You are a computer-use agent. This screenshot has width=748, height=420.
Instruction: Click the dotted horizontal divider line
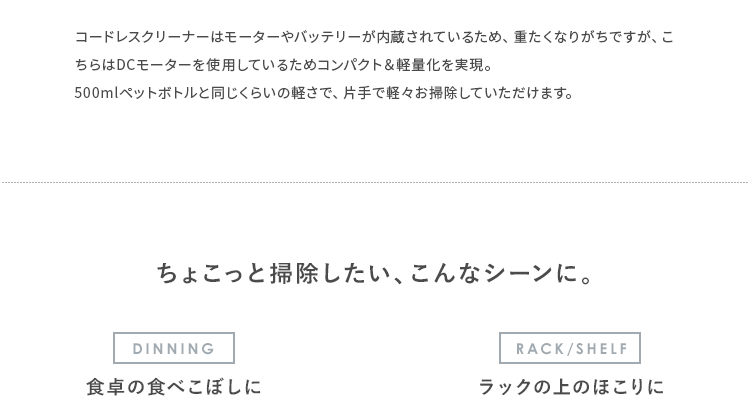coord(374,183)
